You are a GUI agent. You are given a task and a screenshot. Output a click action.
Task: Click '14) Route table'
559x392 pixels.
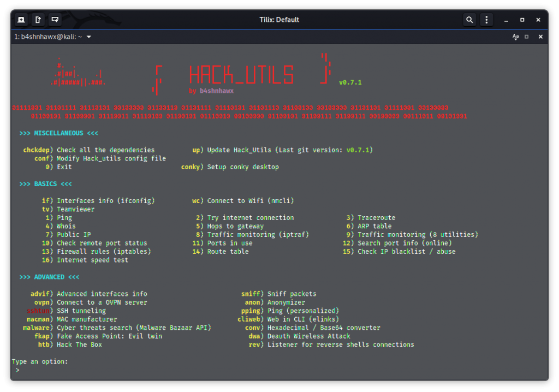221,252
